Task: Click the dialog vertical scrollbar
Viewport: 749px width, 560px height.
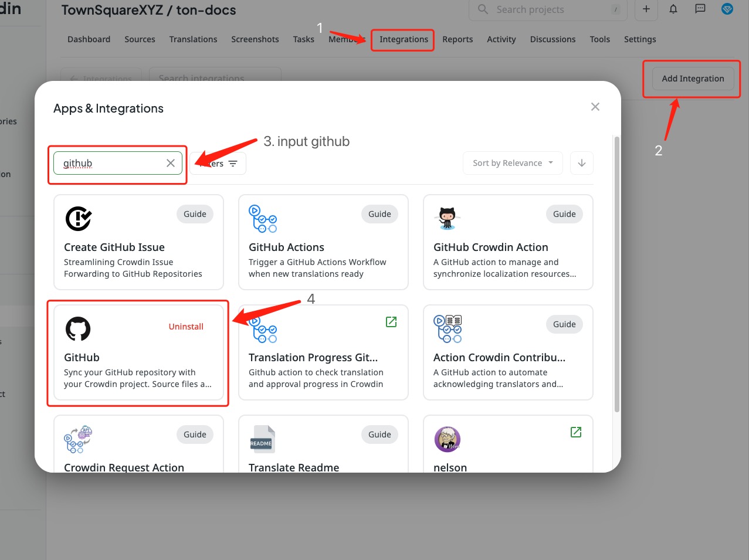Action: [x=616, y=273]
